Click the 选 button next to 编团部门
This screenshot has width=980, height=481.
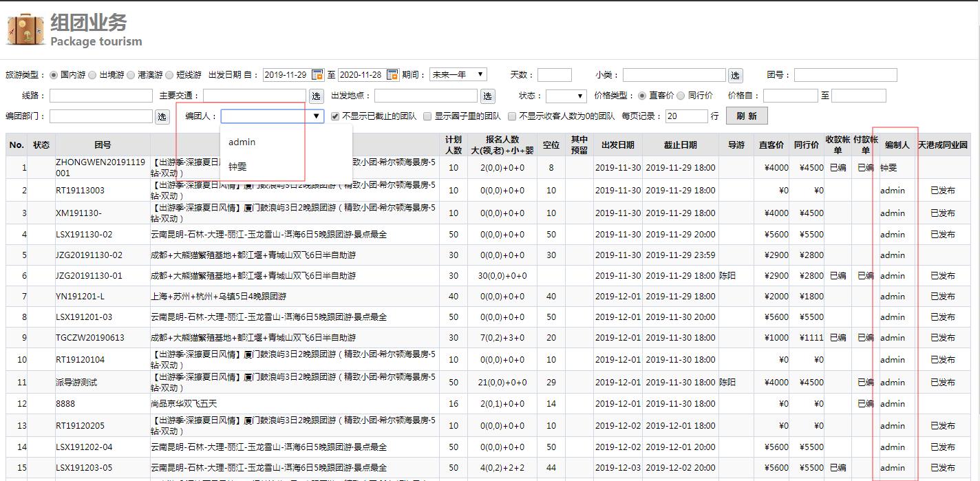162,117
